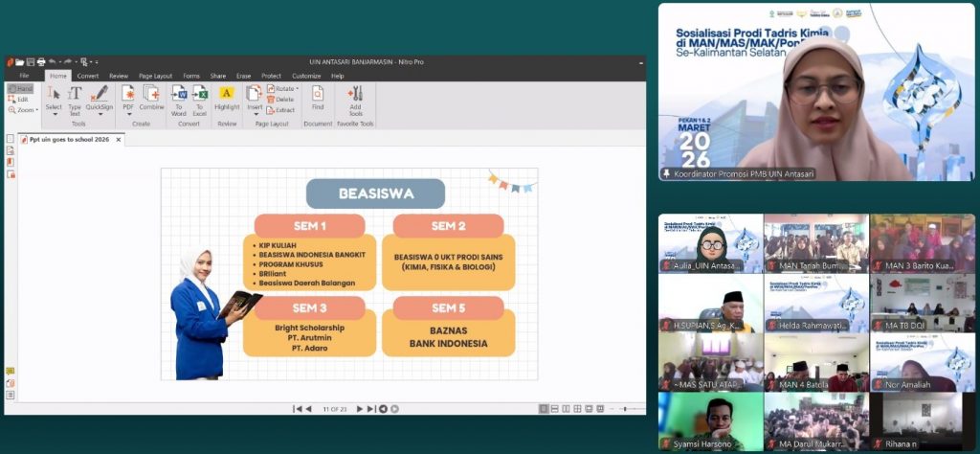Enable continuous page view mode

pyautogui.click(x=555, y=409)
